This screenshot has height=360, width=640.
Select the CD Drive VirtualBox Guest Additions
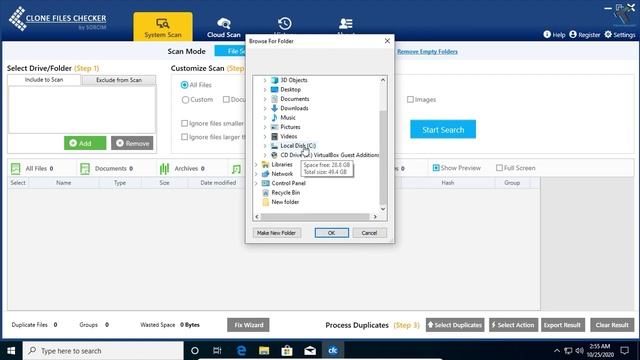[329, 155]
